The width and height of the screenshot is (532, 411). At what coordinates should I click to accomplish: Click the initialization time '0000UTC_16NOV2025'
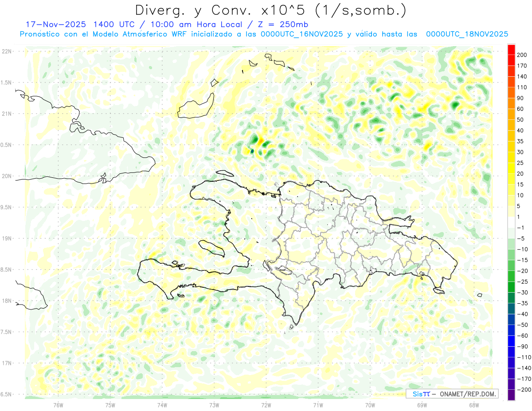pos(301,34)
